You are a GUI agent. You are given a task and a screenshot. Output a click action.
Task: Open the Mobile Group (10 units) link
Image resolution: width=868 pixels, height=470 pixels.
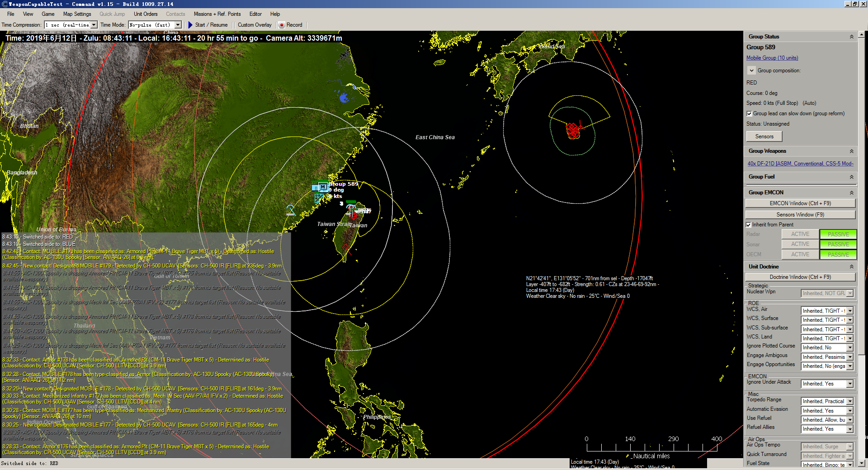(772, 58)
